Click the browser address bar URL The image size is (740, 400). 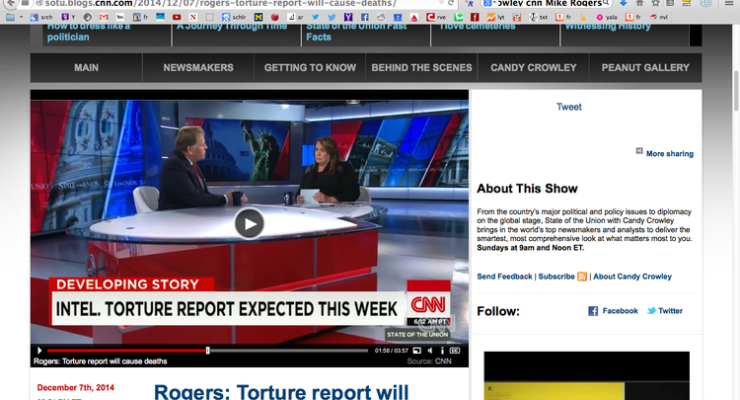pos(221,3)
